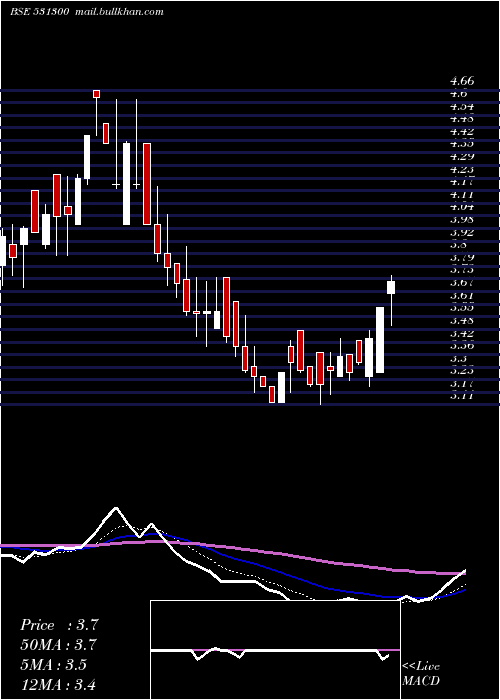Click inside the Live MACD inset box
Screen dimensions: 500x700
pos(275,650)
